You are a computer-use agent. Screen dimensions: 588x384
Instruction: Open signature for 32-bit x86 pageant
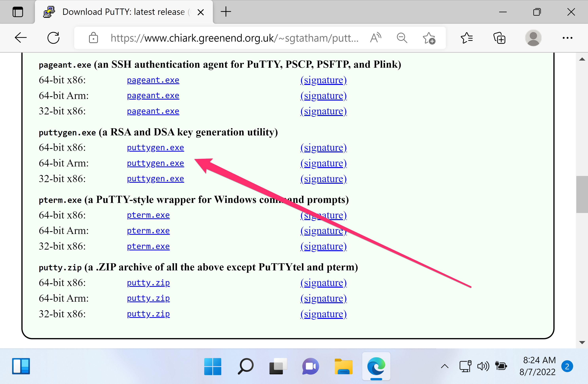(323, 111)
